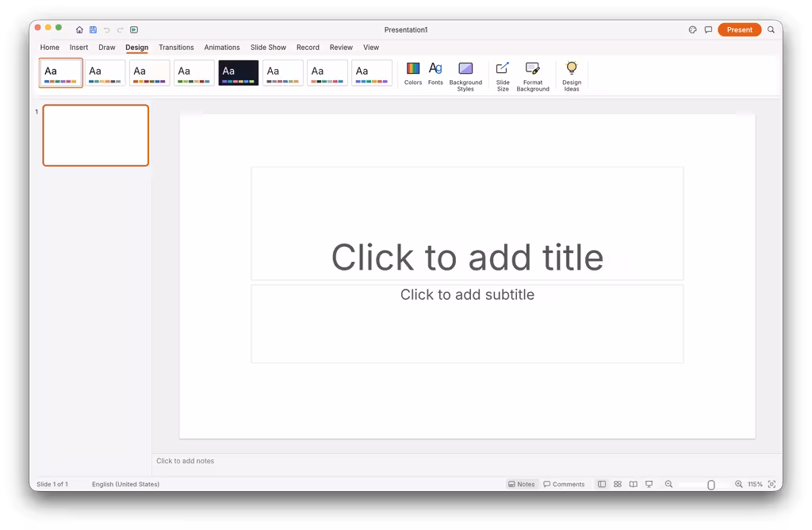Image resolution: width=812 pixels, height=530 pixels.
Task: Open the Insert ribbon tab
Action: 79,47
